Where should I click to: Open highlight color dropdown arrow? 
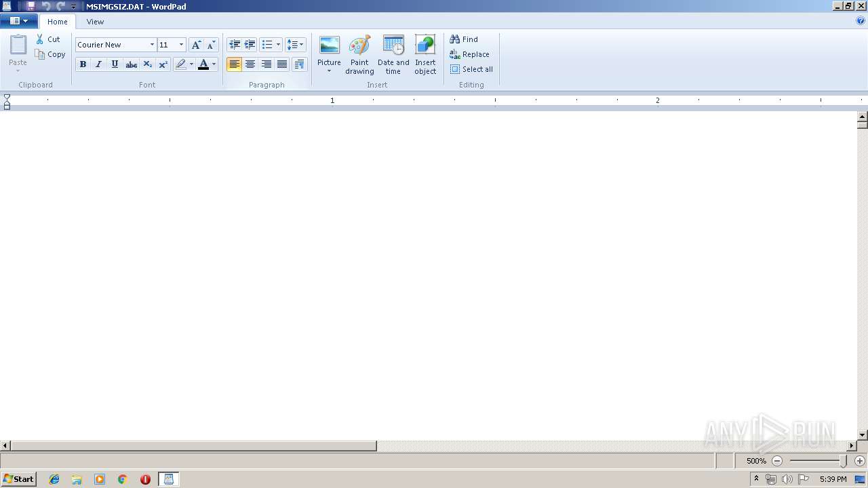(191, 64)
